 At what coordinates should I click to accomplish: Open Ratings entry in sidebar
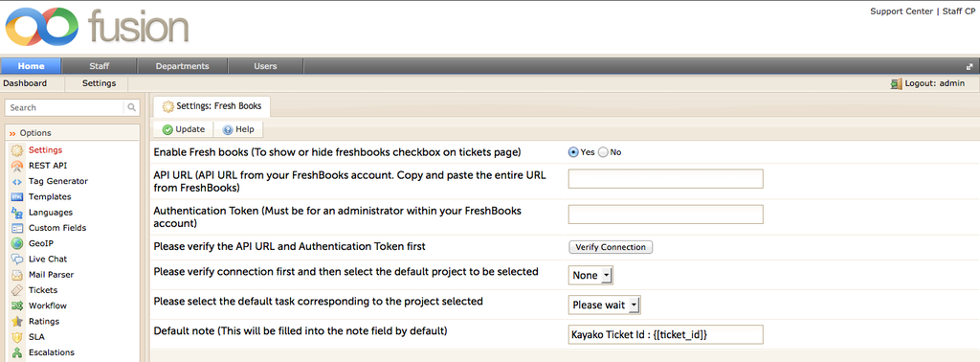pos(44,322)
